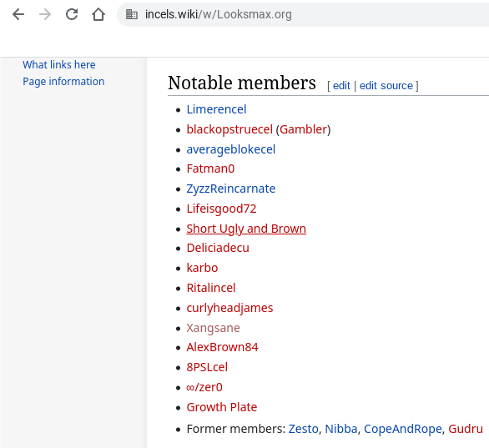Open the Growth Plate link
489x448 pixels.
222,407
